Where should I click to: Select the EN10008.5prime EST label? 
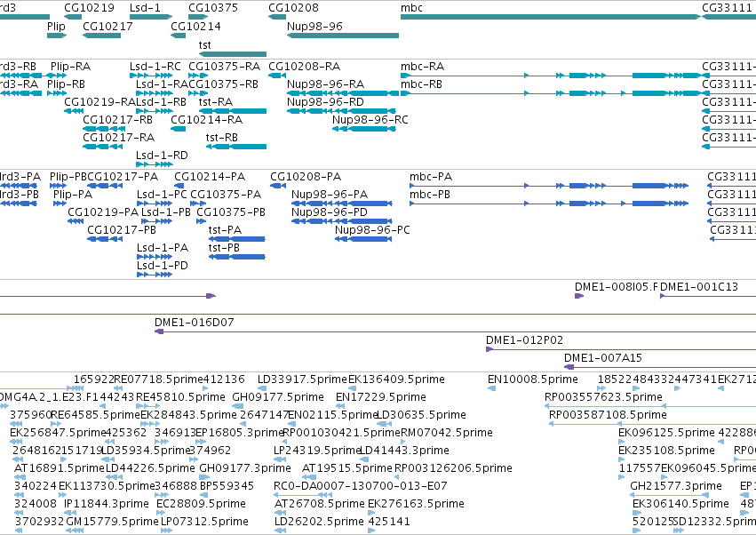pos(533,379)
